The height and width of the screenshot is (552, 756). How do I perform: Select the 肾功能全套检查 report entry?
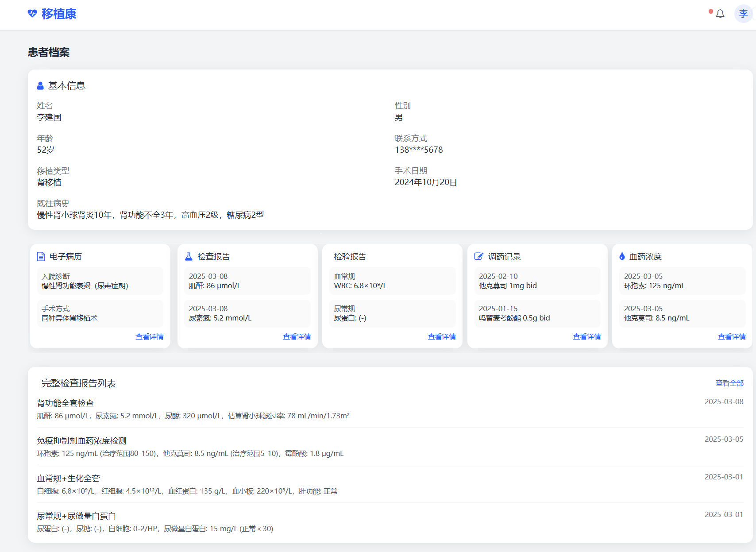(66, 403)
